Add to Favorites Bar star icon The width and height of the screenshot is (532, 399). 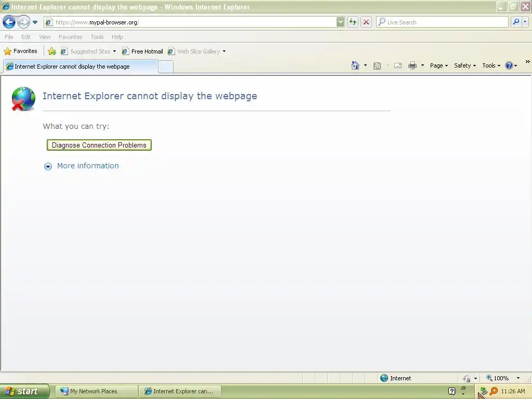52,51
